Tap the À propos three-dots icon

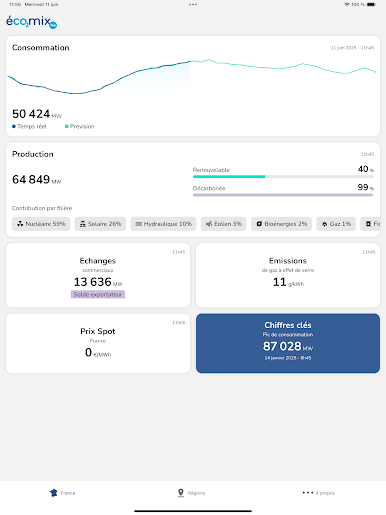308,492
